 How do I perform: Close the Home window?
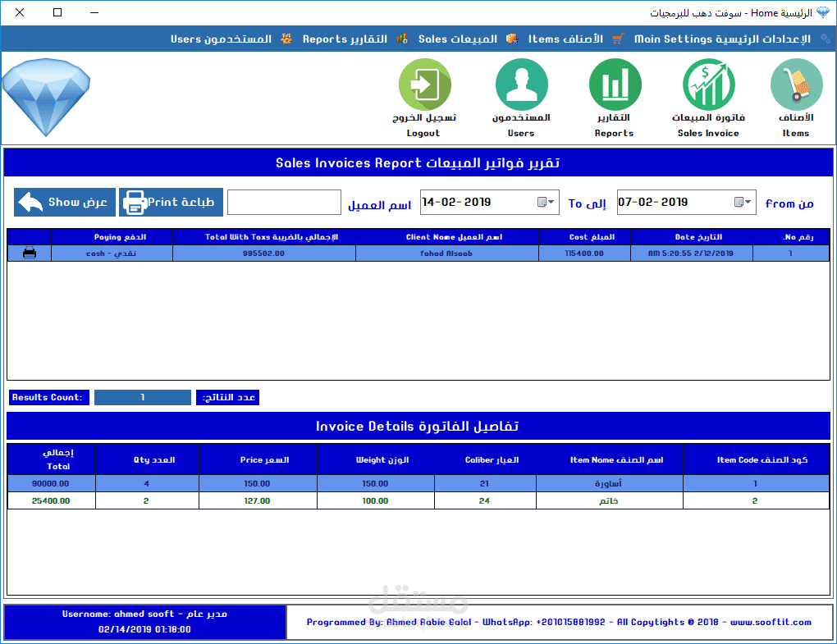point(20,12)
